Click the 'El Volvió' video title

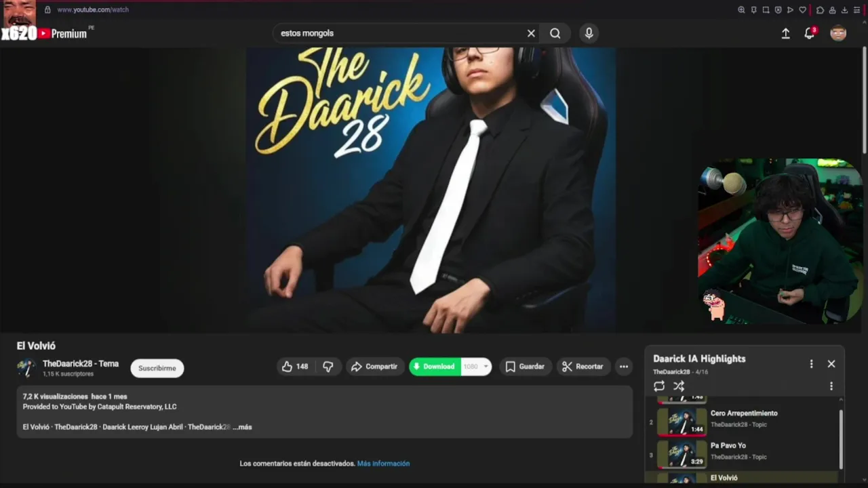(x=36, y=346)
